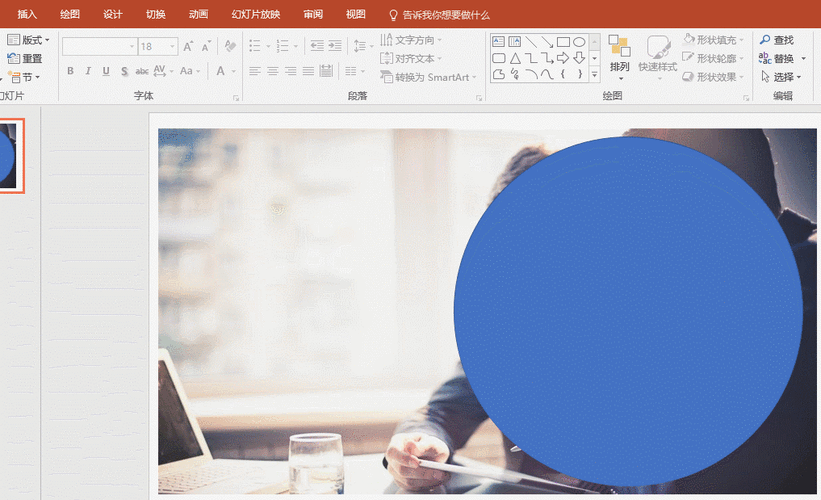Image resolution: width=821 pixels, height=500 pixels.
Task: Click Convert to SmartArt button
Action: [428, 77]
